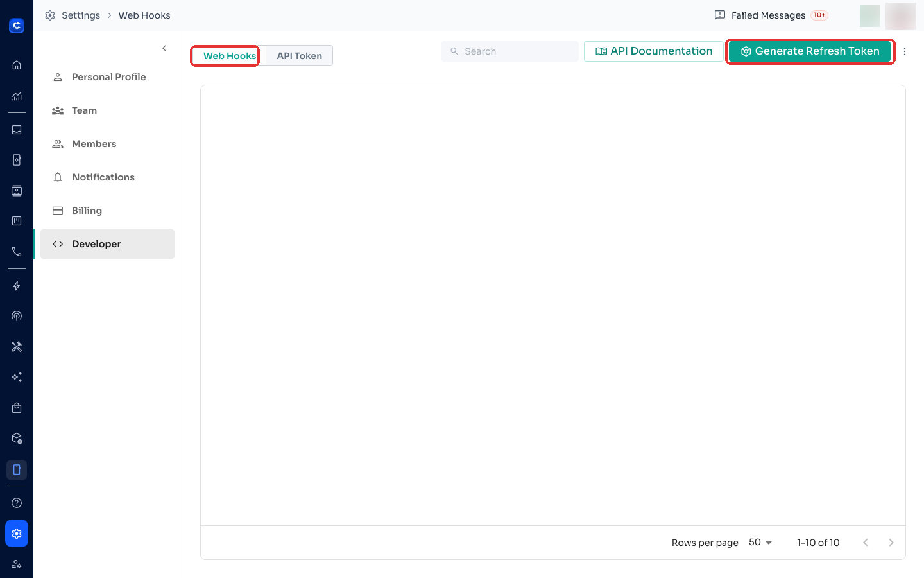
Task: Open the three-dot more options menu
Action: (905, 51)
